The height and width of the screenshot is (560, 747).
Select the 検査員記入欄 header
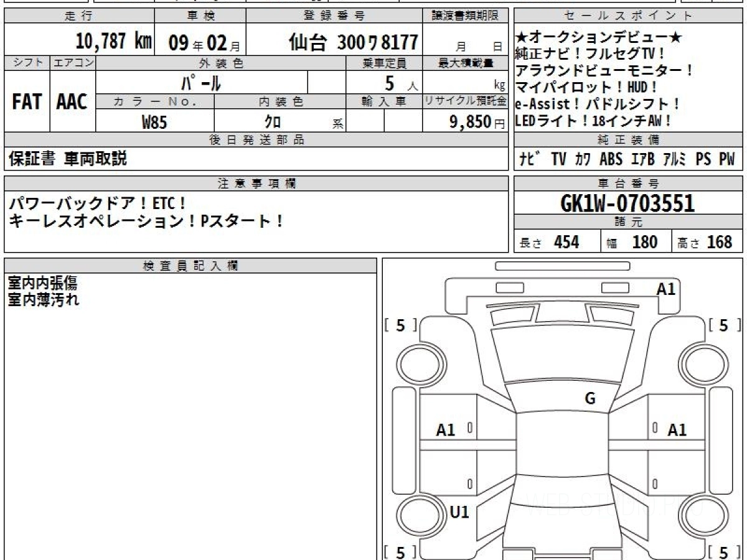click(x=190, y=266)
